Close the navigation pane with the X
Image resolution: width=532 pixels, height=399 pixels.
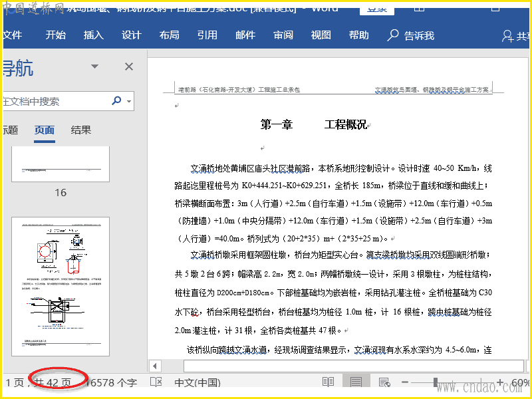coord(129,66)
